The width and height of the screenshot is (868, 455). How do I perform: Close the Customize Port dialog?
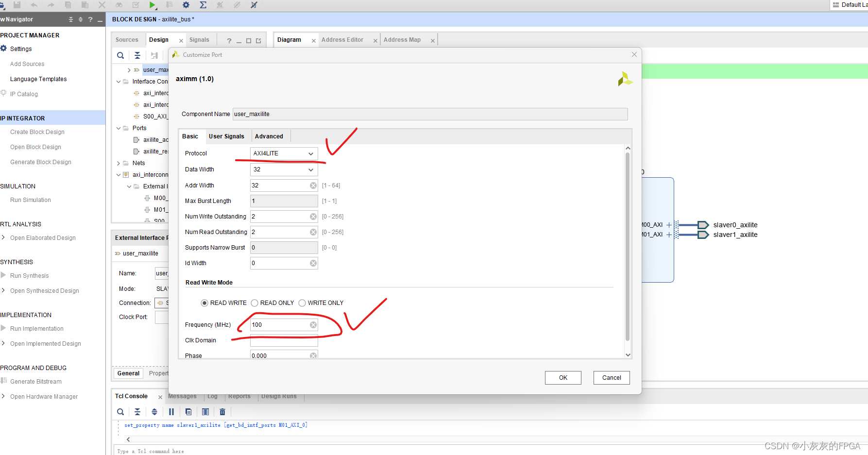634,54
